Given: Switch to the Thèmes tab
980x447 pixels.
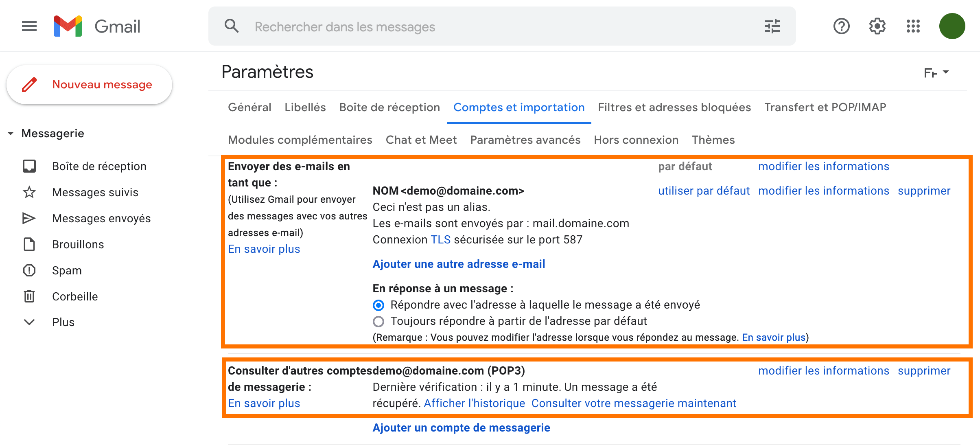Looking at the screenshot, I should coord(713,140).
